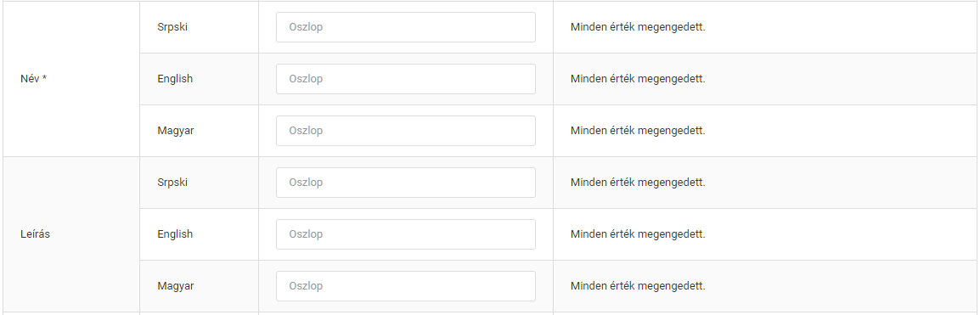Click the Srpski label in the Név group
Viewport: 980px width, 315px height.
pyautogui.click(x=172, y=27)
